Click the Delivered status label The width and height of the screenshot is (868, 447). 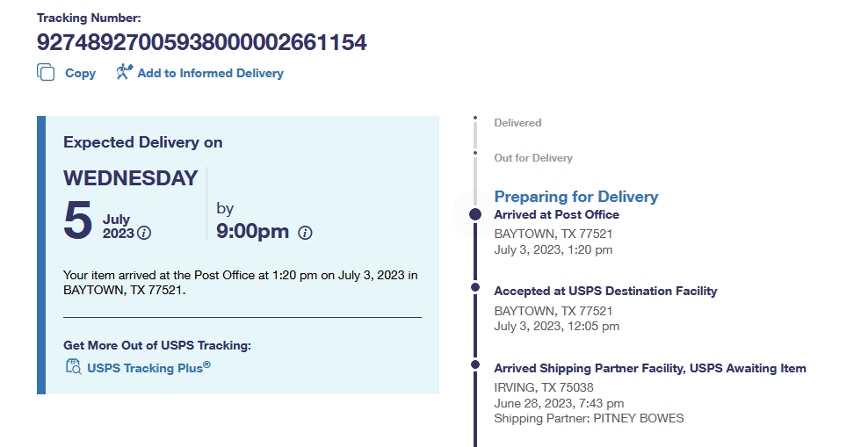pyautogui.click(x=517, y=123)
